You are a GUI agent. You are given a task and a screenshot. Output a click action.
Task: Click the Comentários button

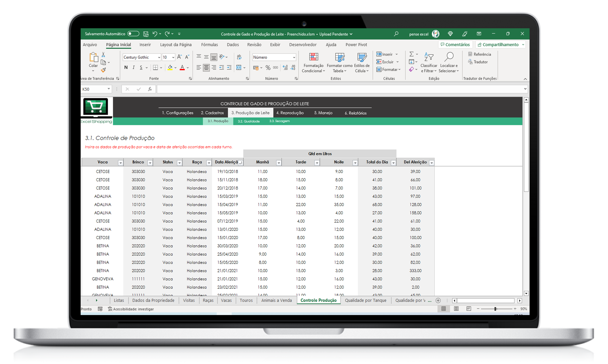pyautogui.click(x=455, y=45)
